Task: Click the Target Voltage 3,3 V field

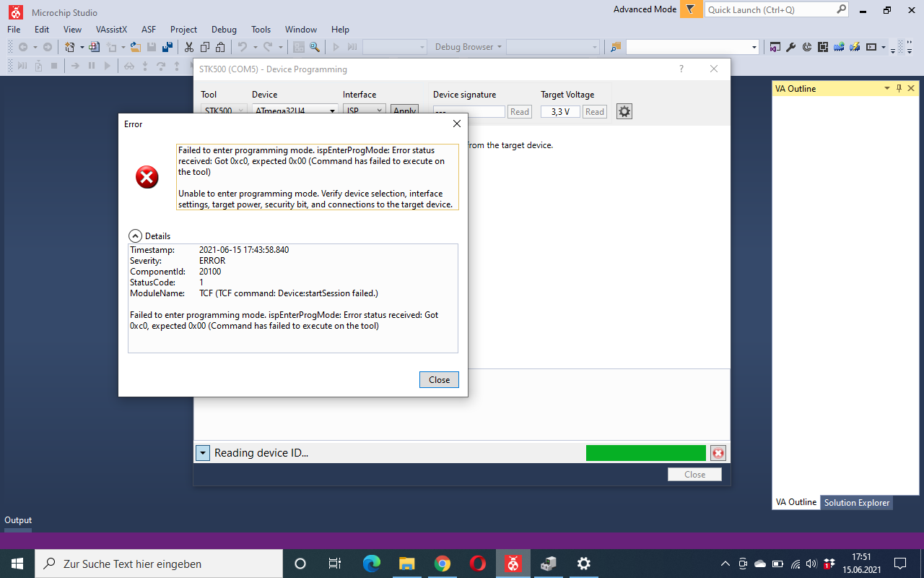Action: point(561,111)
